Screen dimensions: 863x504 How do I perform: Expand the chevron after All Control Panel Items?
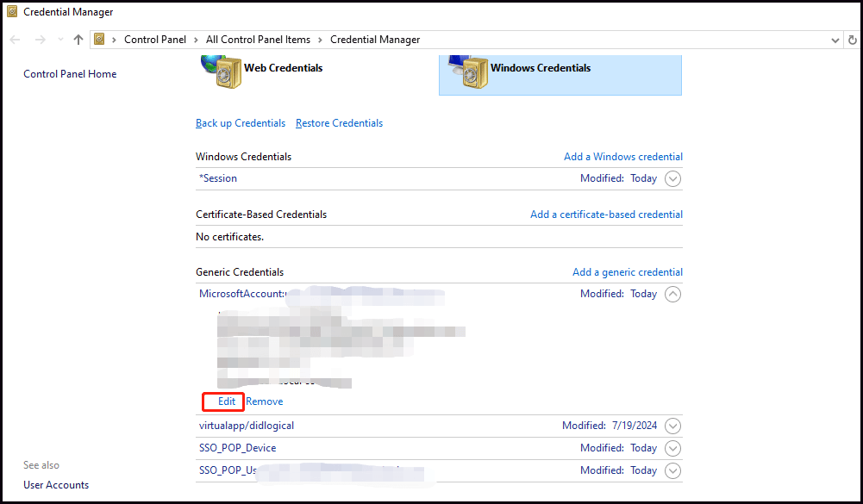click(320, 40)
